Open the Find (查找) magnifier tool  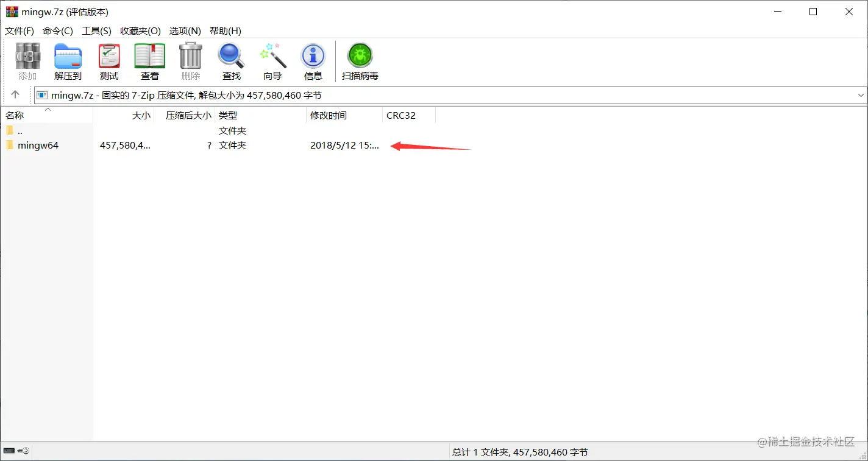232,61
